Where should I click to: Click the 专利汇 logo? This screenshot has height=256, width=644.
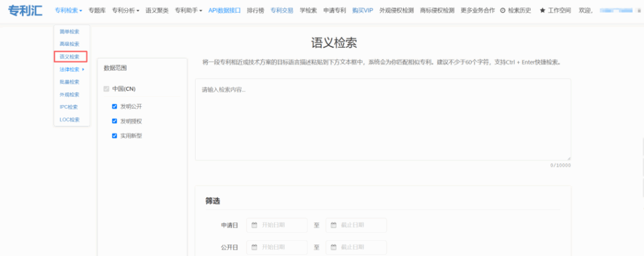(25, 11)
